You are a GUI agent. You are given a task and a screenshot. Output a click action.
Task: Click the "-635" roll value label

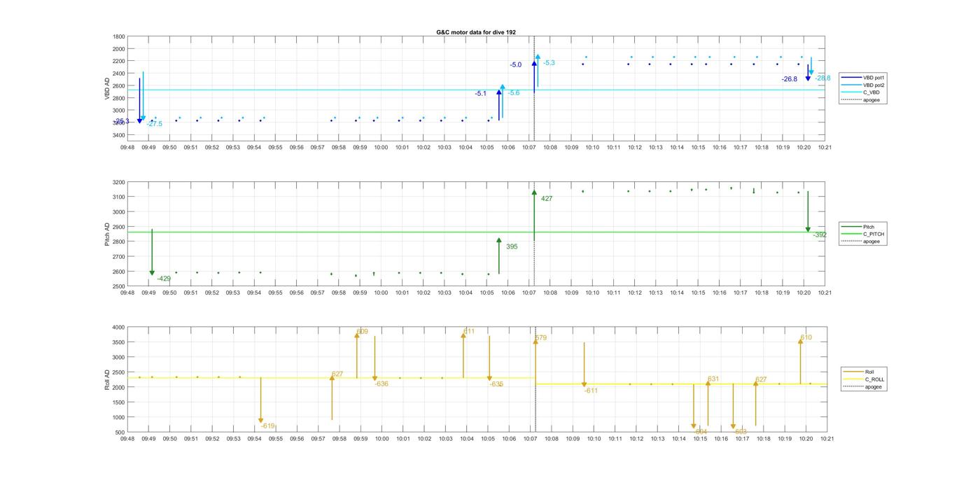tap(496, 384)
